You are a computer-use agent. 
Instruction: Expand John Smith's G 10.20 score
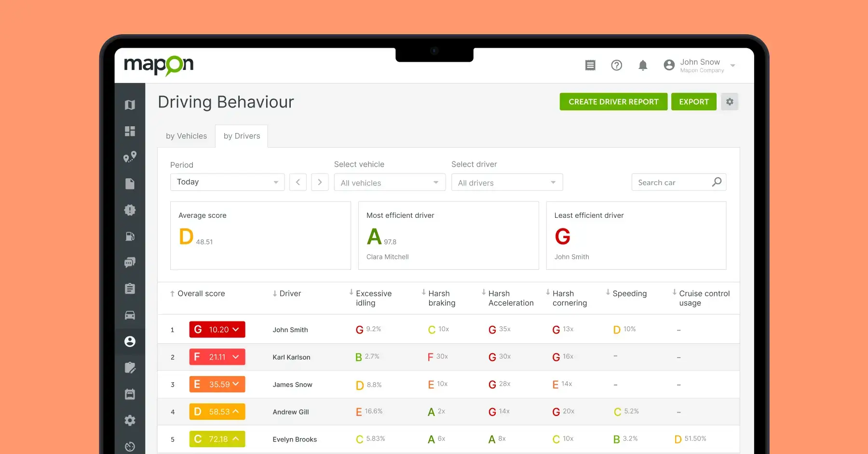(217, 330)
